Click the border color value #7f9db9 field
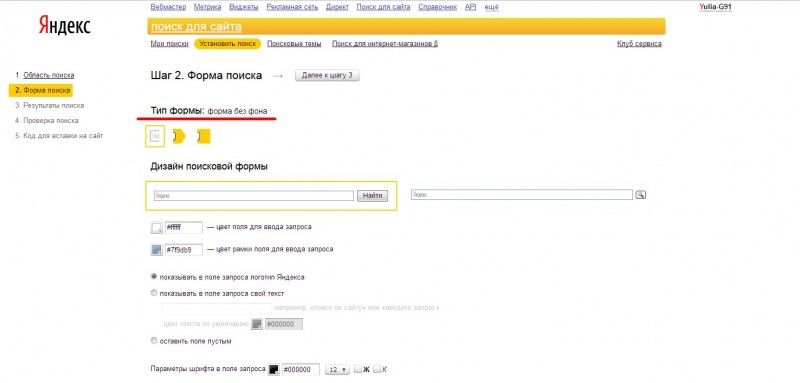 coord(184,250)
